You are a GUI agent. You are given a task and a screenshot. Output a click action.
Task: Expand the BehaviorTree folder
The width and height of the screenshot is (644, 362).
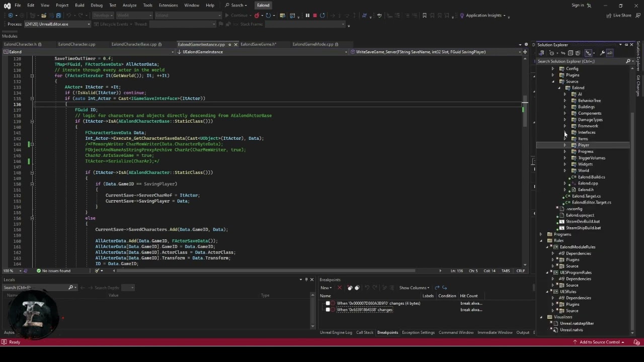point(565,101)
